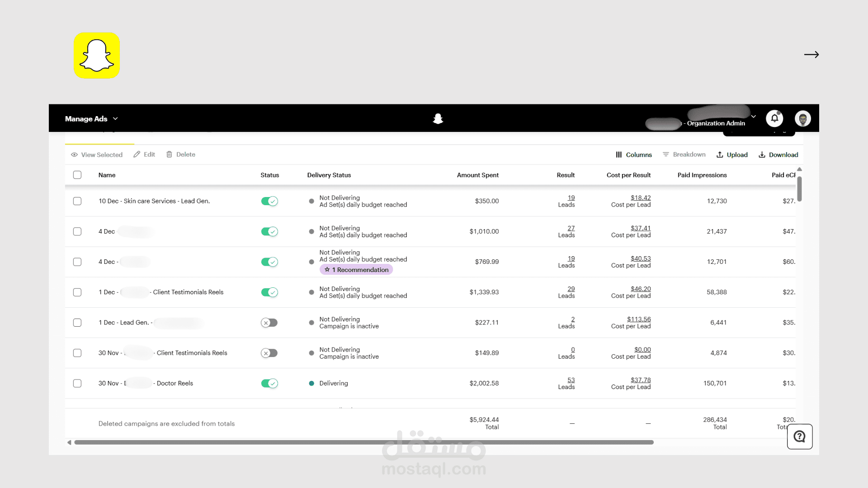Click the 1 Recommendation badge
Screen dimensions: 868x488
coord(356,270)
